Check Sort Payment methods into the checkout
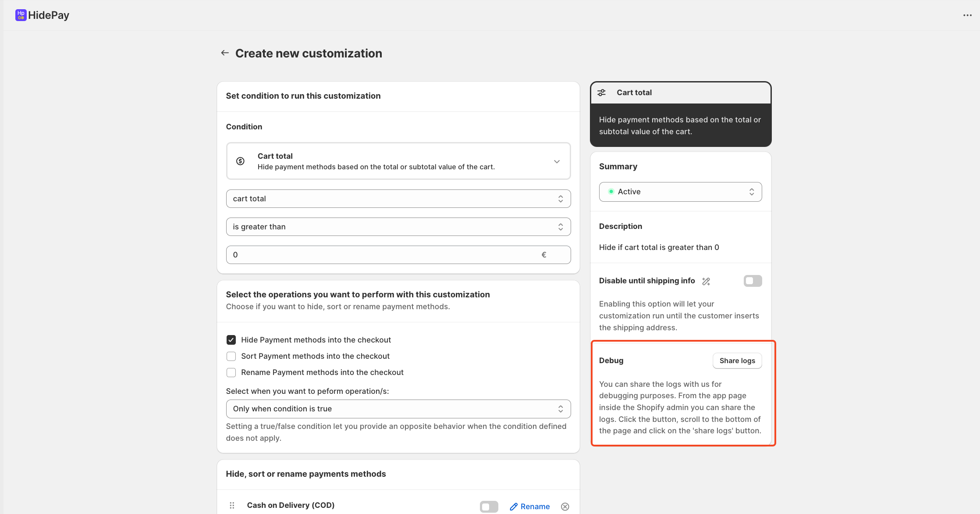This screenshot has width=980, height=514. click(x=231, y=356)
